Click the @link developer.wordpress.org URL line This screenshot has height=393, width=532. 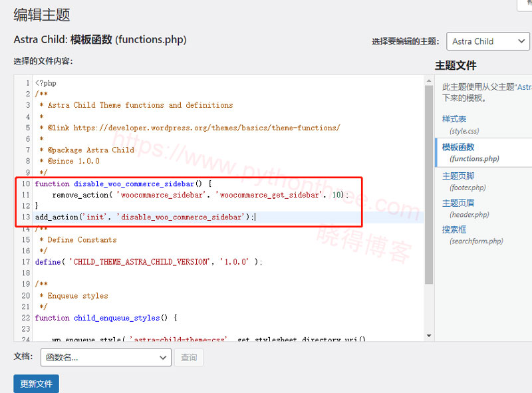point(194,128)
